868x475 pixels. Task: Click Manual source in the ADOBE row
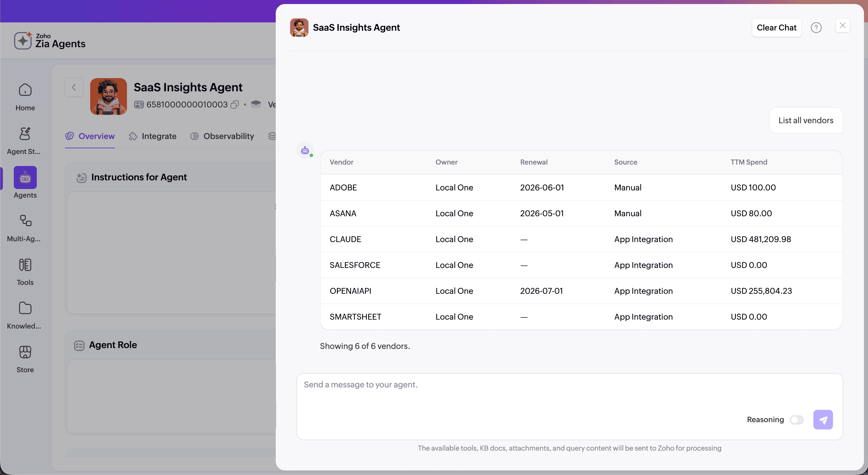coord(628,188)
